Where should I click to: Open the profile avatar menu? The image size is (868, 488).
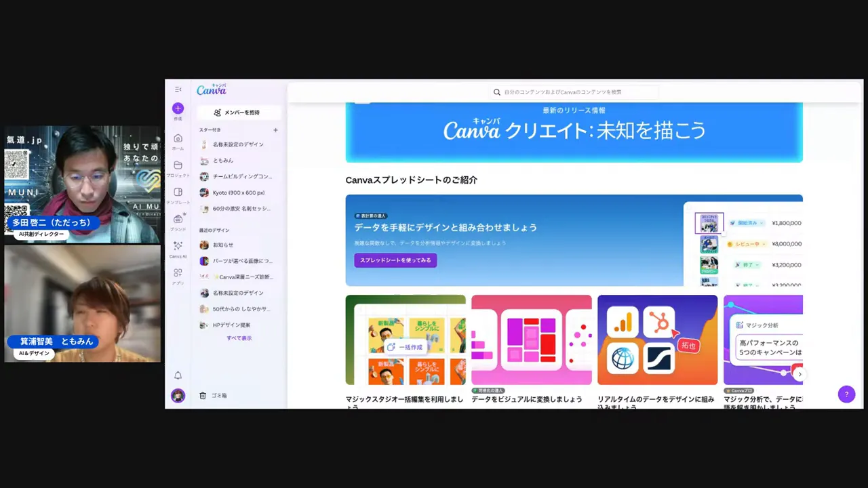178,395
